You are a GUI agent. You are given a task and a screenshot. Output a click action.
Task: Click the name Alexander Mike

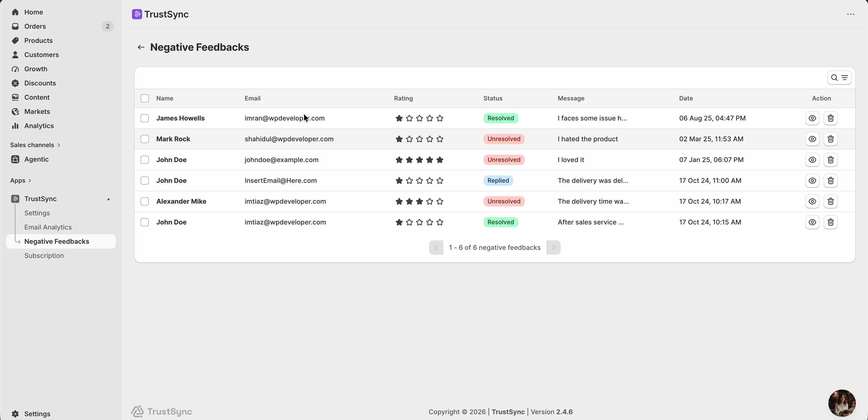click(x=181, y=201)
